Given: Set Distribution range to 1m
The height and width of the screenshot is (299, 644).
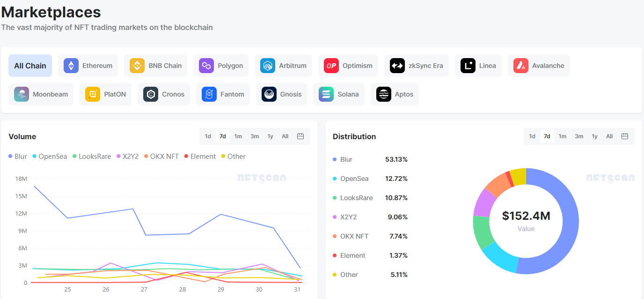Looking at the screenshot, I should coord(563,136).
